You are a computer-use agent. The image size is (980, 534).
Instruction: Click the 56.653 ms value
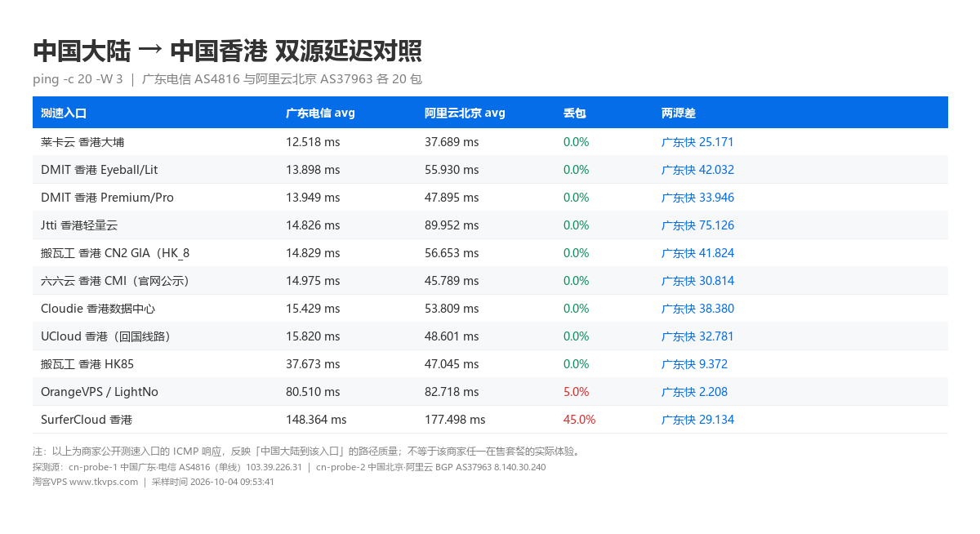pos(452,253)
